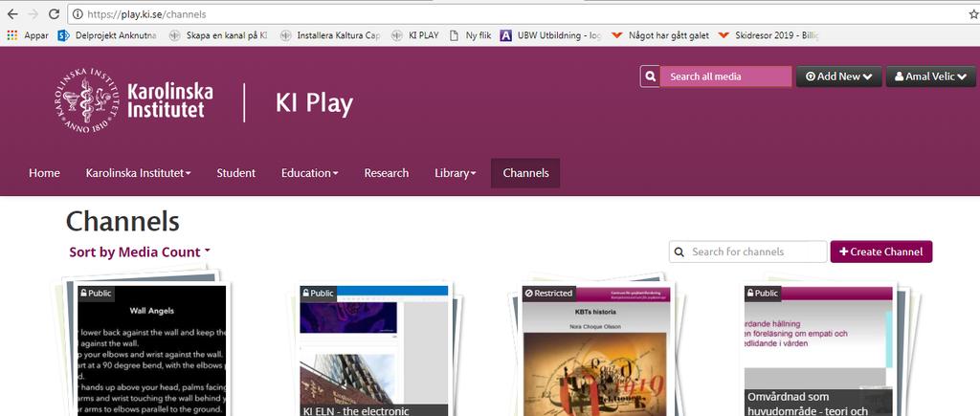Click the Search for channels field
This screenshot has width=980, height=416.
tap(747, 252)
